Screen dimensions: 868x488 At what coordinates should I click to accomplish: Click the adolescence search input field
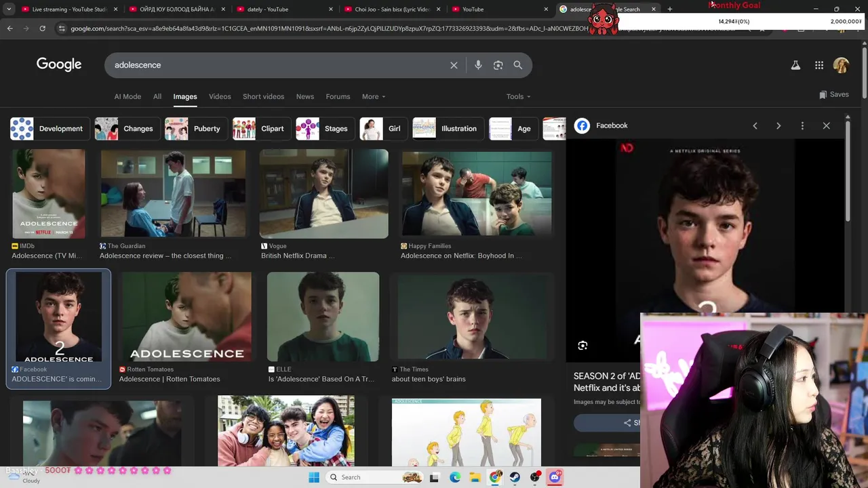[278, 65]
